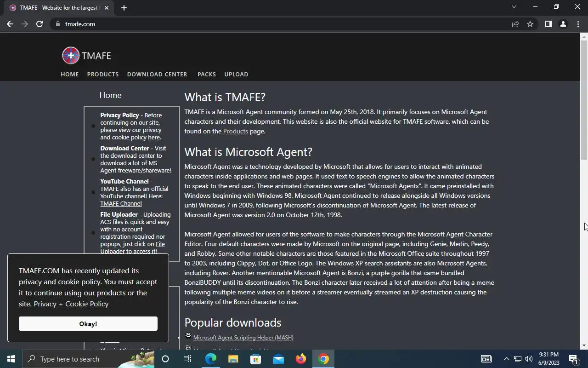
Task: Reload the page with refresh icon
Action: [40, 24]
